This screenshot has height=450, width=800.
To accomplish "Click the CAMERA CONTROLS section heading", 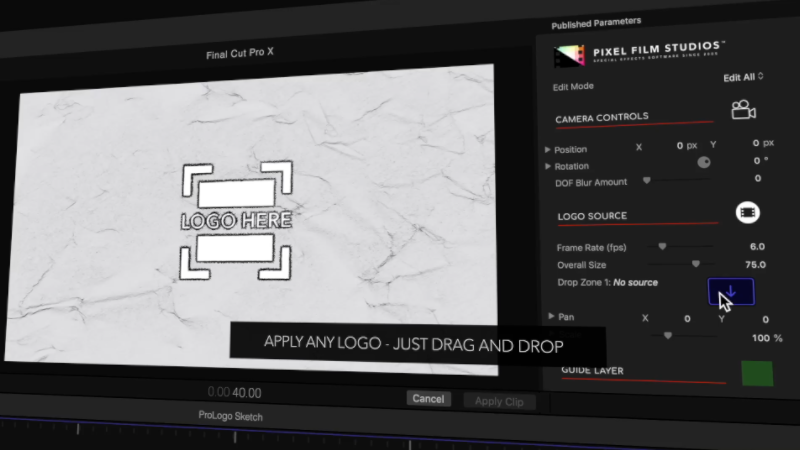I will coord(602,118).
